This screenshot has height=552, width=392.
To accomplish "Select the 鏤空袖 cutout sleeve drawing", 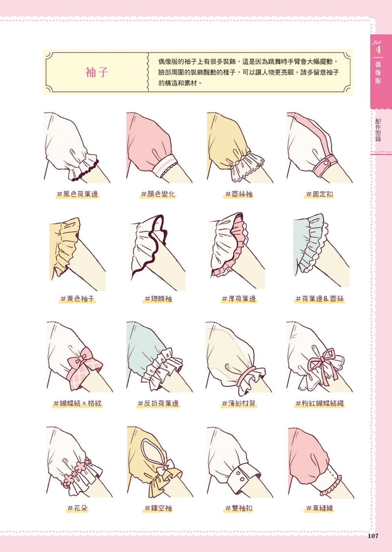I will (x=160, y=462).
